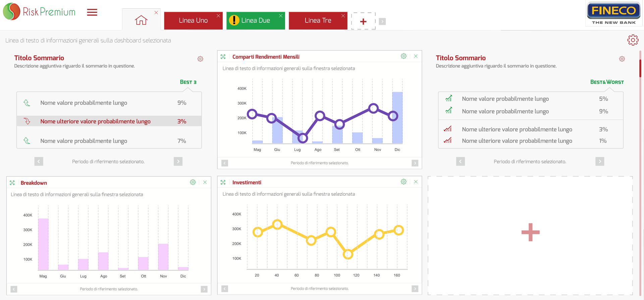Switch to the Linea Tre tab

click(318, 20)
